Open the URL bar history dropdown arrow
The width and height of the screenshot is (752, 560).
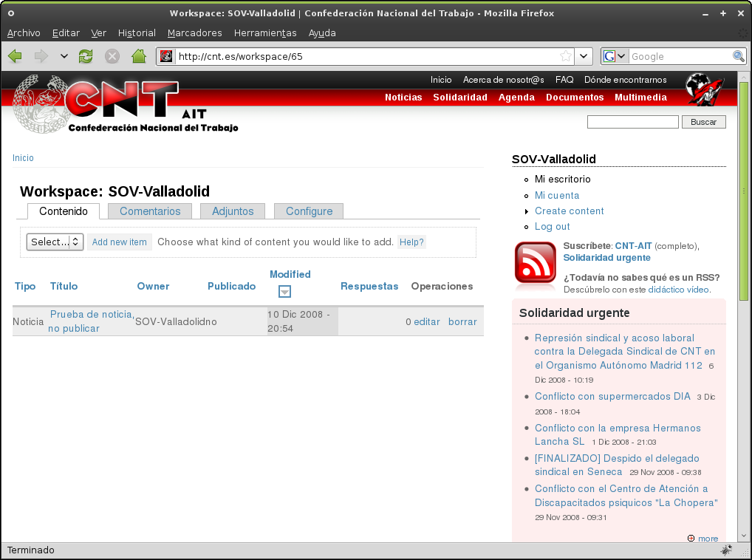[x=584, y=56]
